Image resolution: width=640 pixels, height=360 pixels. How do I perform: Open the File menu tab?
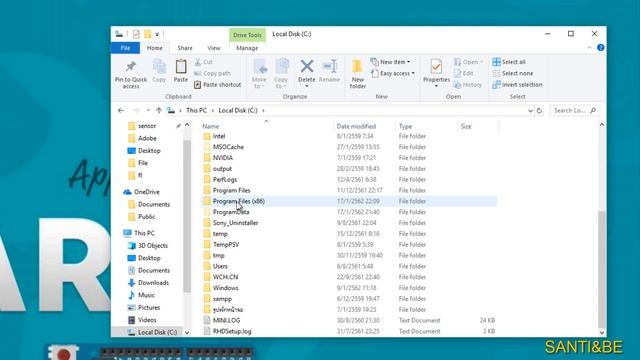coord(125,48)
